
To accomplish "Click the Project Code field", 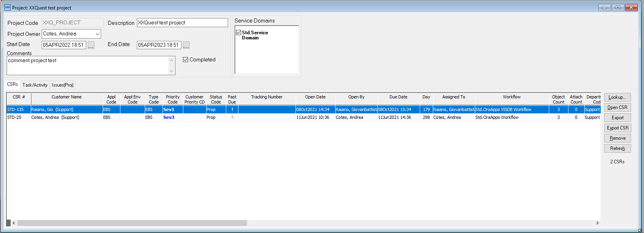I will pyautogui.click(x=73, y=23).
